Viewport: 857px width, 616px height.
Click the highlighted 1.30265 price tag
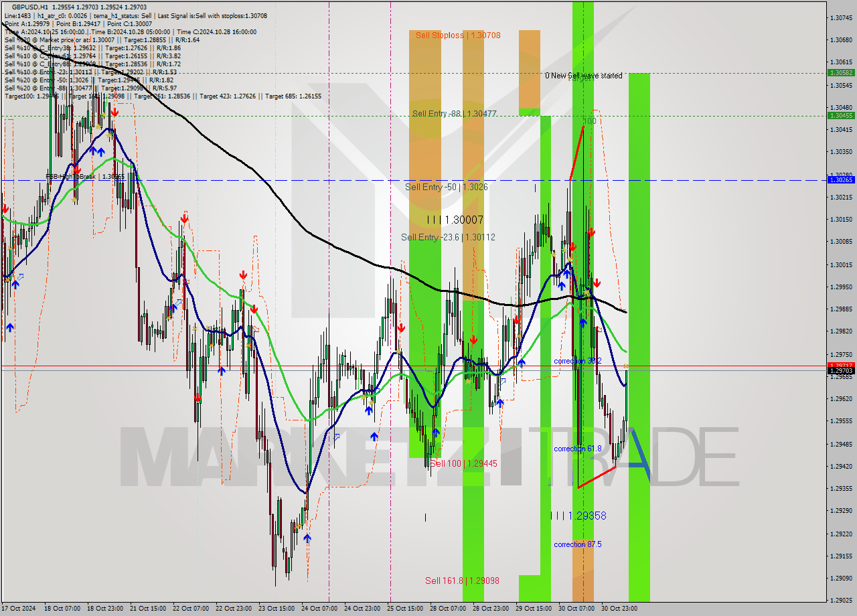(841, 179)
